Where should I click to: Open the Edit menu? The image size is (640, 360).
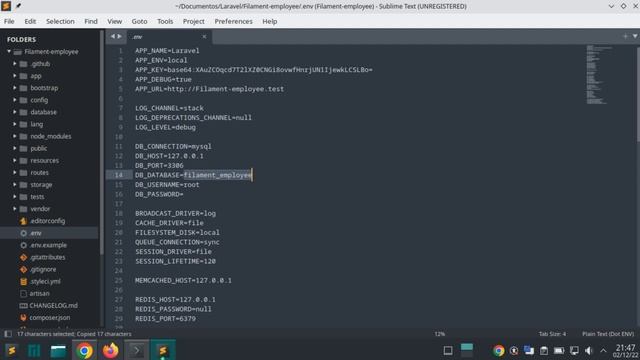point(30,21)
